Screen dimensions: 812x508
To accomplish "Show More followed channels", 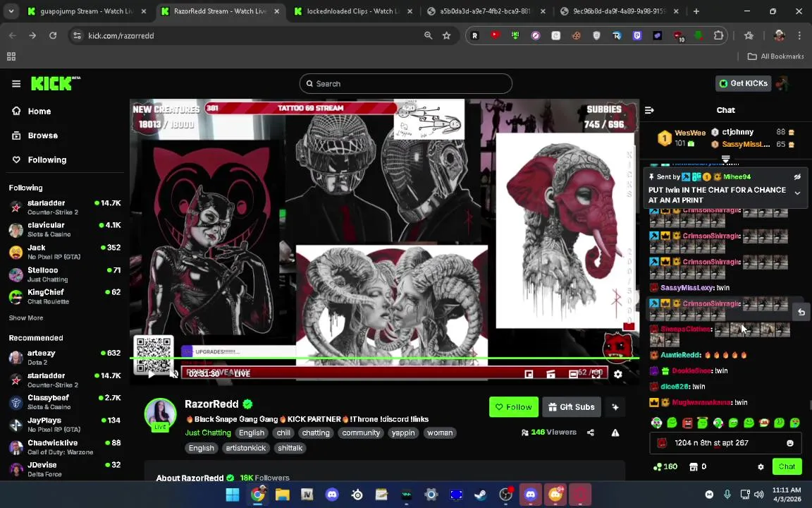I will pyautogui.click(x=26, y=317).
